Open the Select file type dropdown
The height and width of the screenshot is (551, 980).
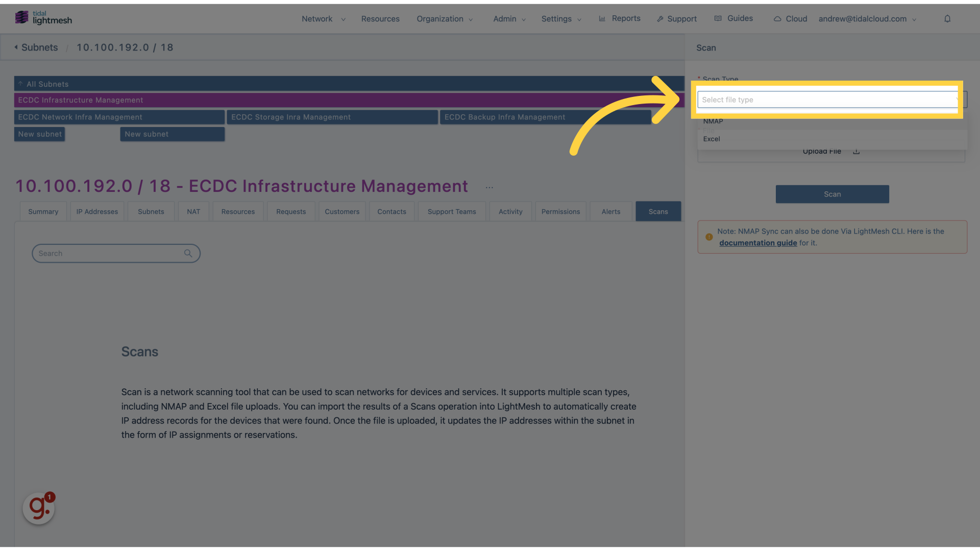click(x=832, y=99)
